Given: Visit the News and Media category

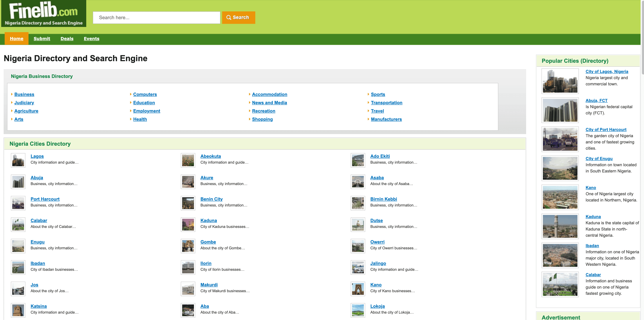Looking at the screenshot, I should point(269,103).
